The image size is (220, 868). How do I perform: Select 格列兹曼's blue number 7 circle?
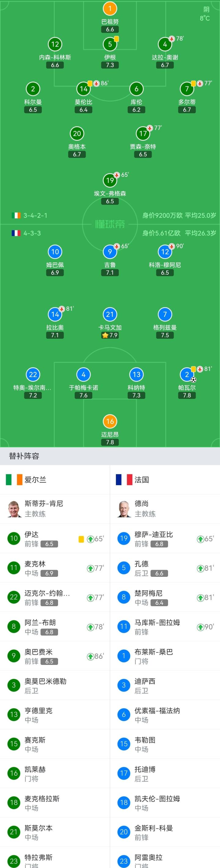tap(165, 314)
